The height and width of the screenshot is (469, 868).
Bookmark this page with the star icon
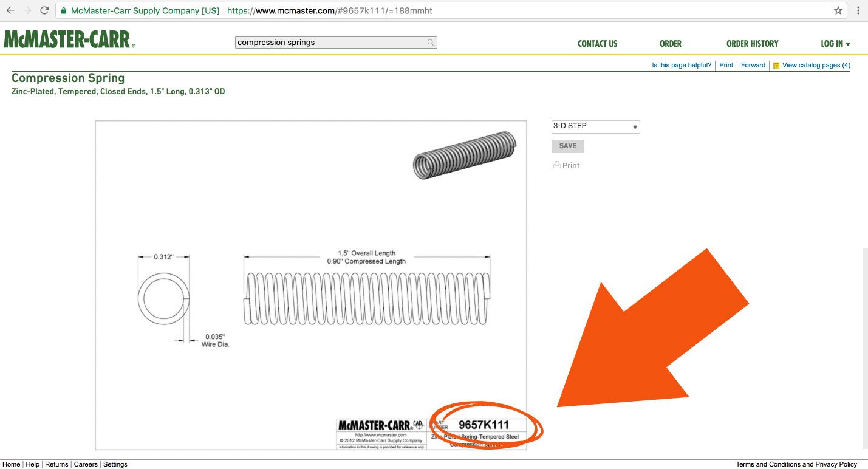pos(838,10)
